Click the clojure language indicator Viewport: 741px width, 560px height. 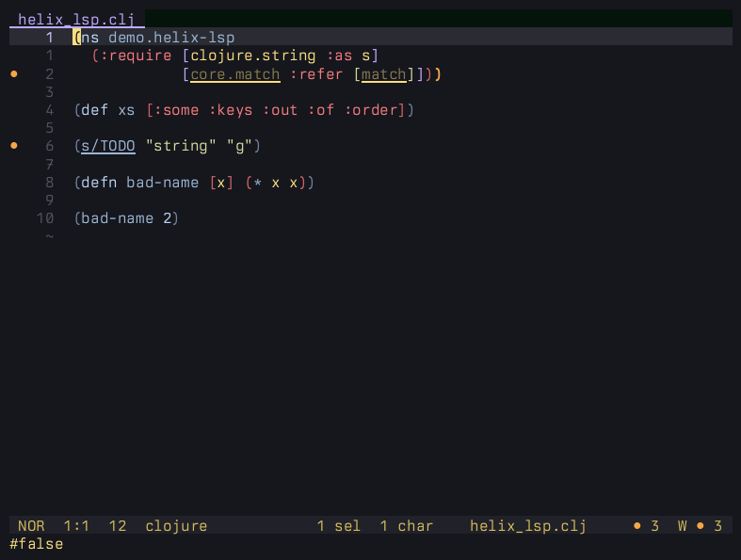176,526
